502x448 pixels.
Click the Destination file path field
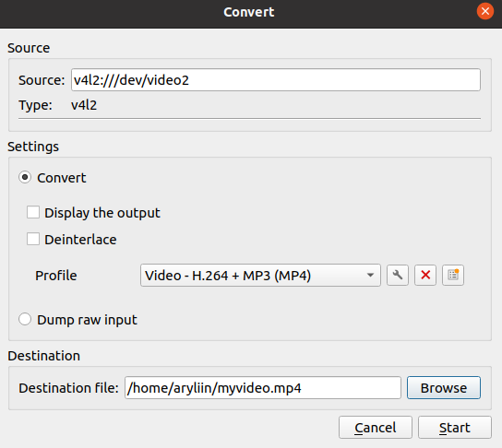[262, 387]
